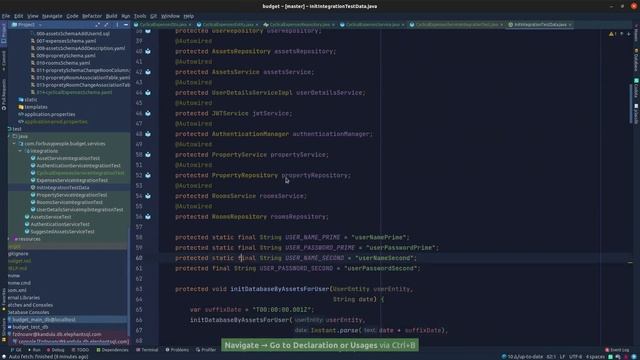Click the bean gutter icon on line 50

tap(148, 155)
